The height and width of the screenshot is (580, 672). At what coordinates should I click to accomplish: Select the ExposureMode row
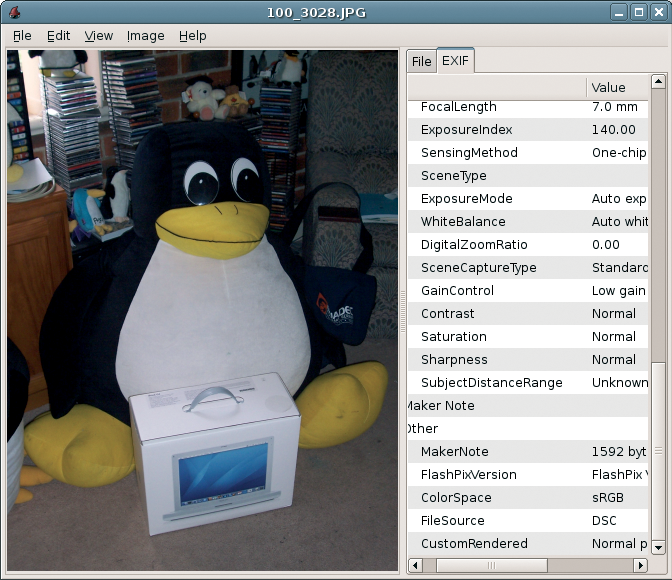528,198
